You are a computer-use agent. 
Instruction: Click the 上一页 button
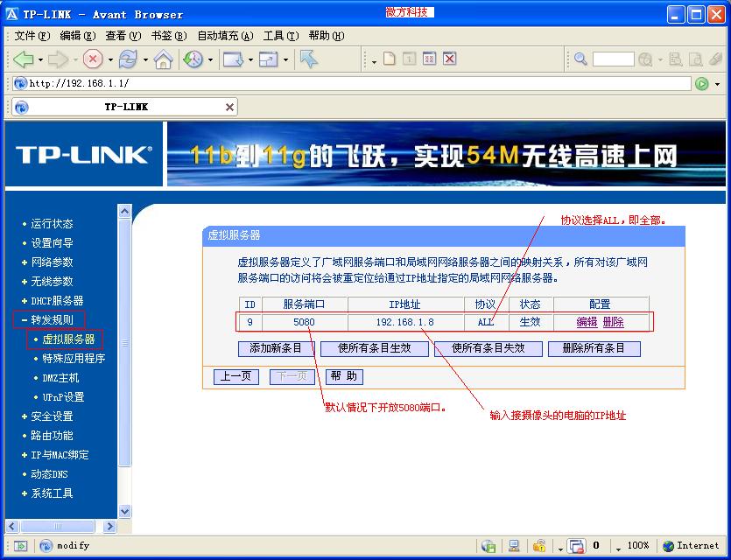coord(235,376)
